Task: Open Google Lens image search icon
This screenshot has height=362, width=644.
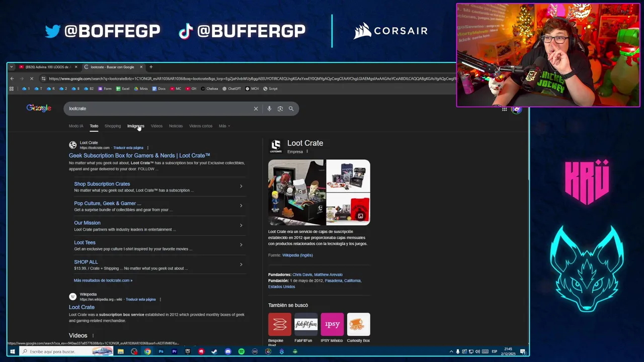Action: [x=280, y=109]
